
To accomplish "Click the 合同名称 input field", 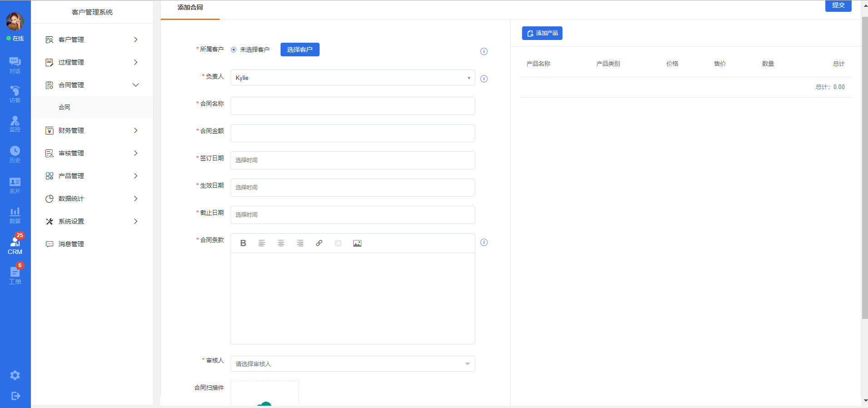I will (352, 106).
